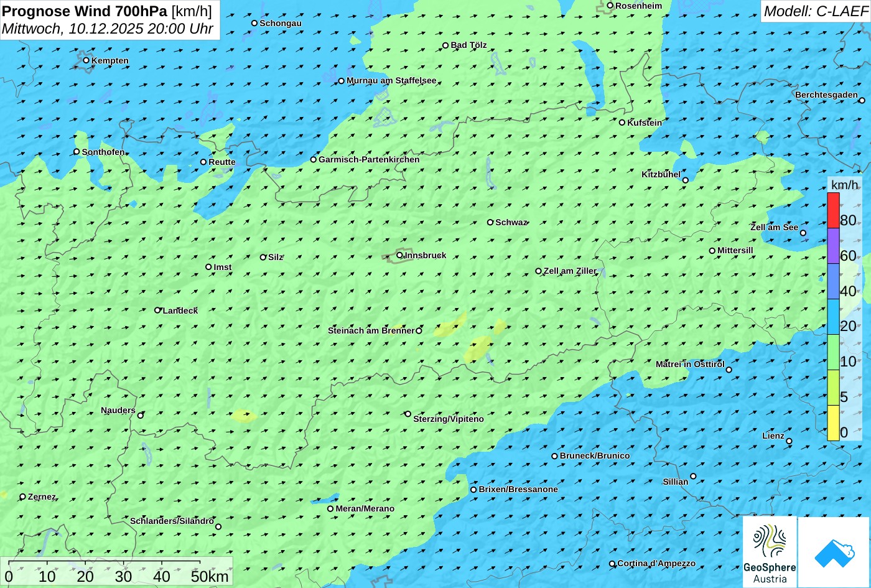This screenshot has width=871, height=588.
Task: Click the Meran/Merano marker circle
Action: point(330,508)
